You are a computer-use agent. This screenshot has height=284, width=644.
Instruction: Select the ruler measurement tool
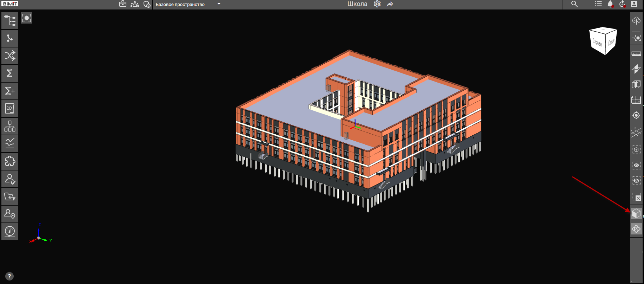[x=636, y=54]
